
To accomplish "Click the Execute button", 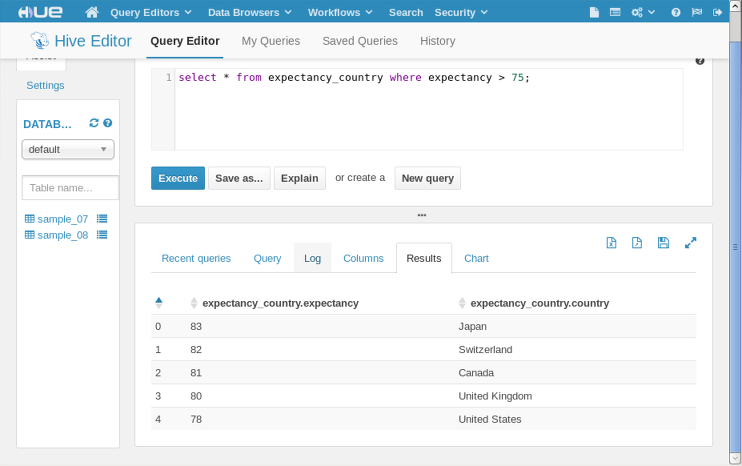I will [178, 178].
